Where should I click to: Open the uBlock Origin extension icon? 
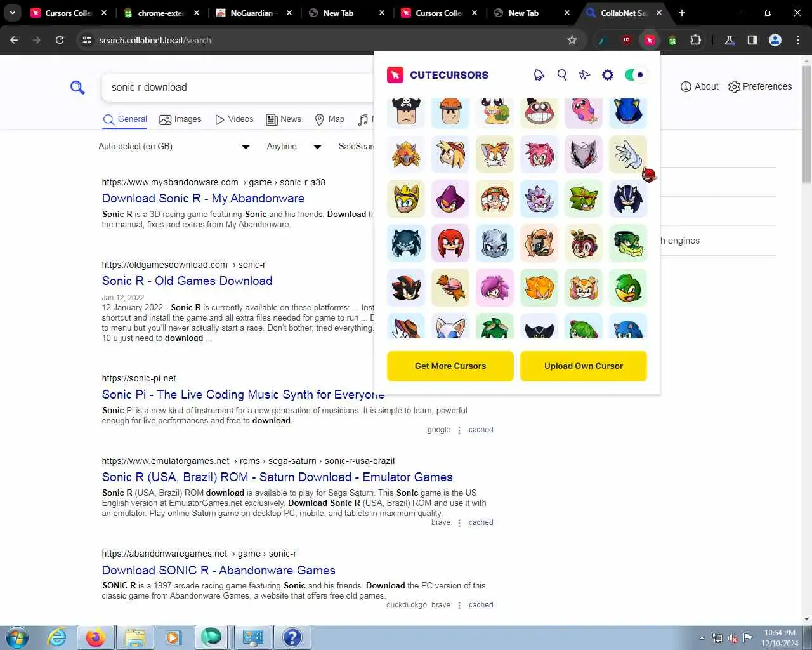click(x=627, y=40)
